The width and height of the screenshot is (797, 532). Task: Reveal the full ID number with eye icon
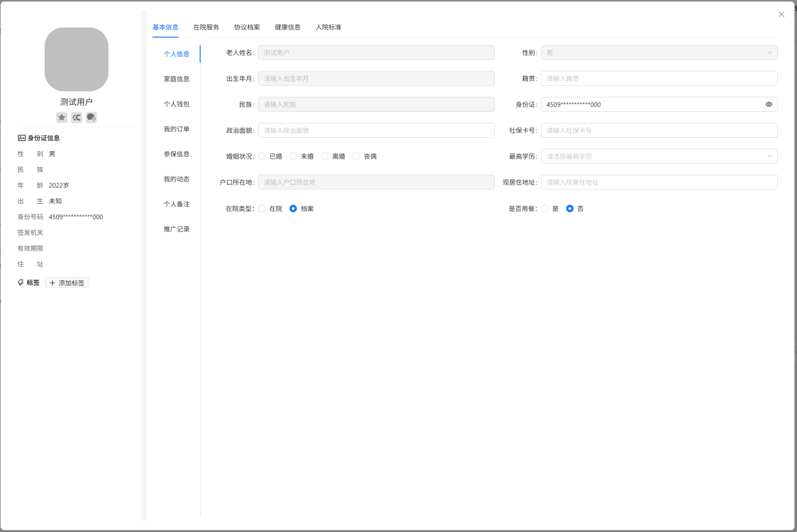(x=769, y=105)
